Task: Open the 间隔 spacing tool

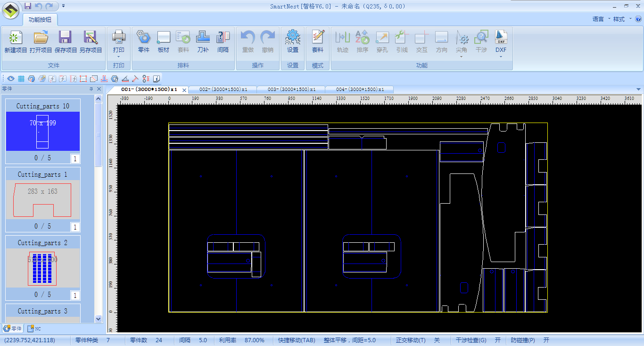Action: coord(223,42)
